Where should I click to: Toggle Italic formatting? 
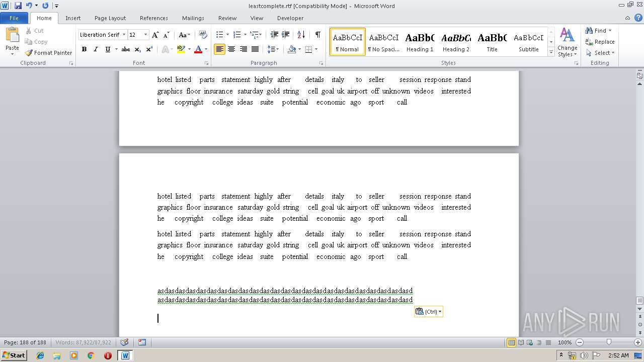(96, 49)
